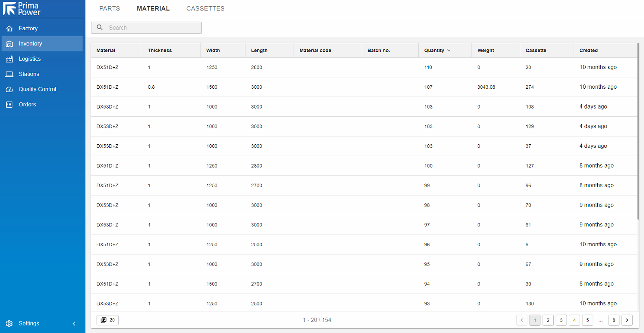Open the rows-per-page selector showing 20
Image resolution: width=644 pixels, height=333 pixels.
108,320
